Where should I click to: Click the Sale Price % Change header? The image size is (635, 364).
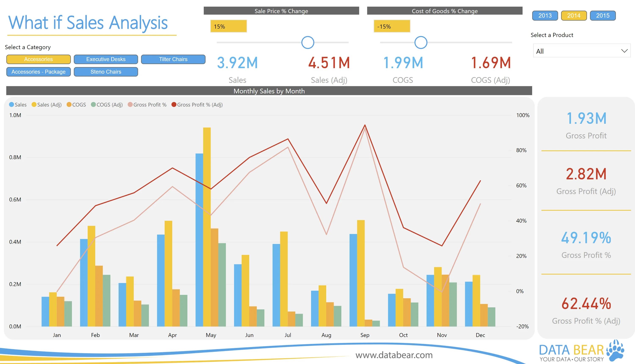click(281, 11)
